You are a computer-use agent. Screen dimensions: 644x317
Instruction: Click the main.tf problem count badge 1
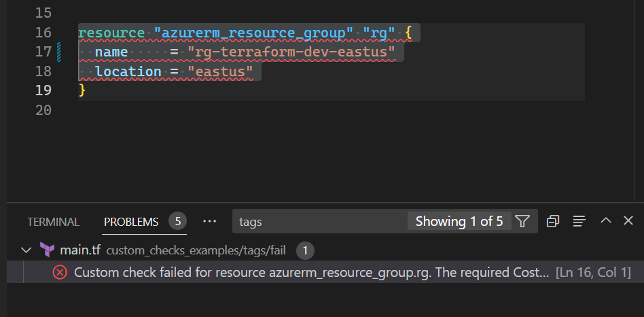tap(305, 251)
